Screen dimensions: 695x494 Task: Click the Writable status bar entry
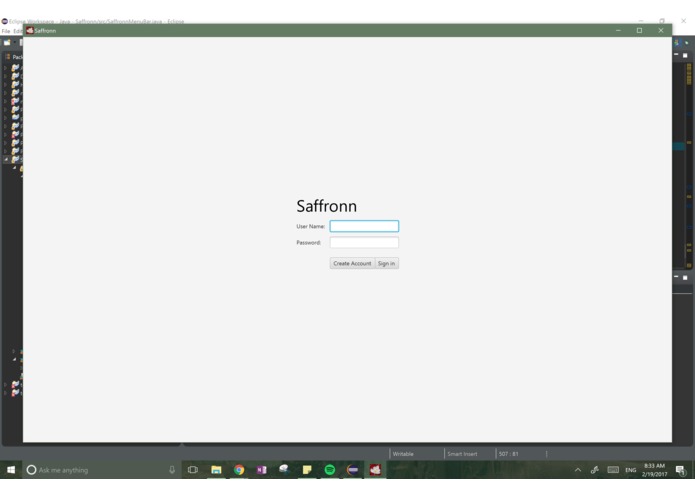(x=403, y=454)
